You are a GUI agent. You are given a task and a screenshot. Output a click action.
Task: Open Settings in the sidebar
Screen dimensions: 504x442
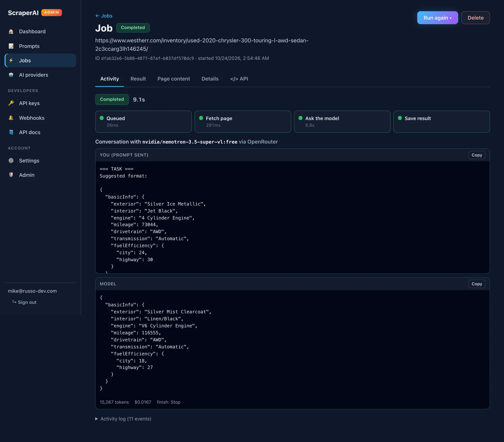tap(40, 160)
